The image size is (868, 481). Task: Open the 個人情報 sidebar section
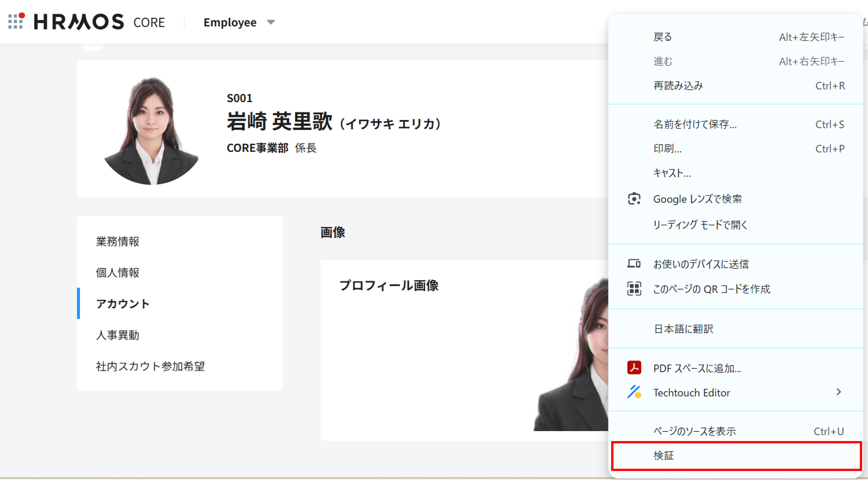pos(118,273)
